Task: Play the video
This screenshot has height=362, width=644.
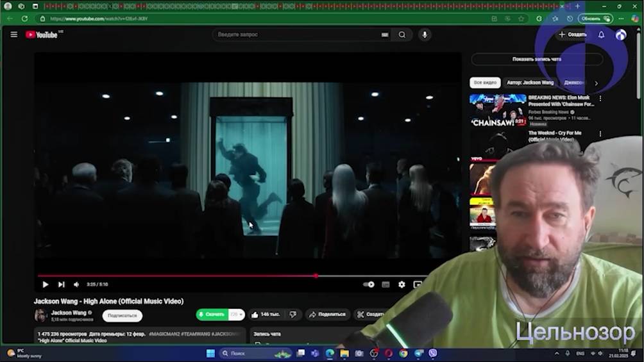Action: [45, 284]
